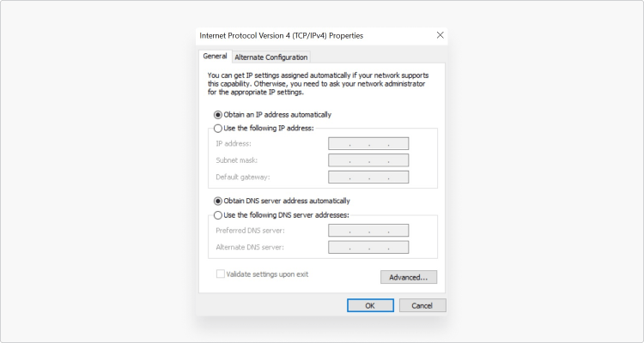Open Advanced settings
Image resolution: width=644 pixels, height=343 pixels.
click(x=409, y=277)
